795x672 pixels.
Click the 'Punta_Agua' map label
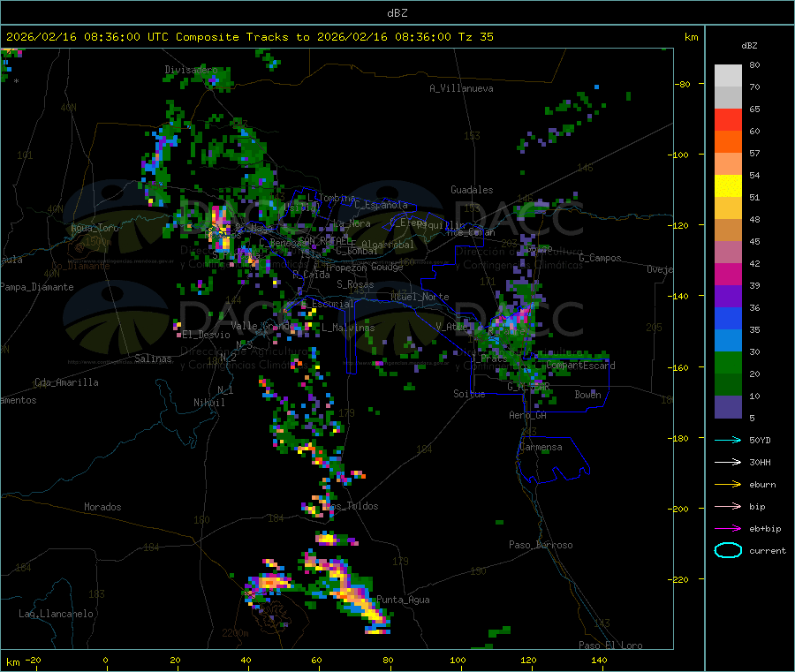pyautogui.click(x=403, y=600)
